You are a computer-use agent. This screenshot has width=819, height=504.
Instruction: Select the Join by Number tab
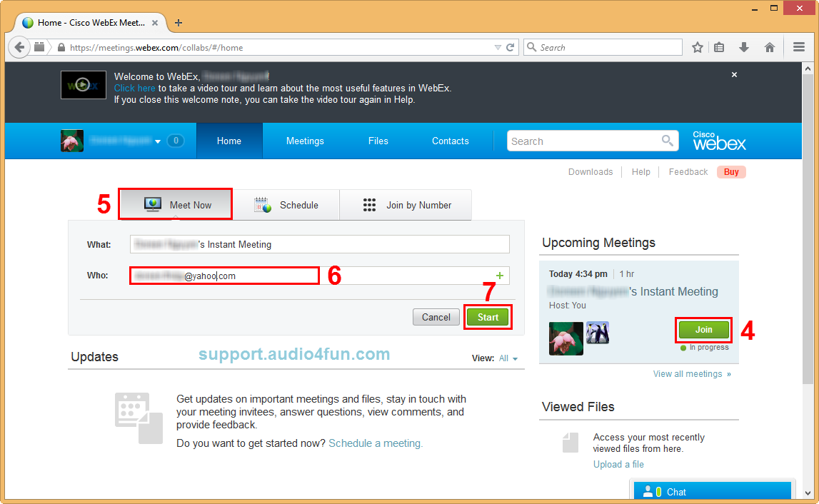pyautogui.click(x=406, y=205)
